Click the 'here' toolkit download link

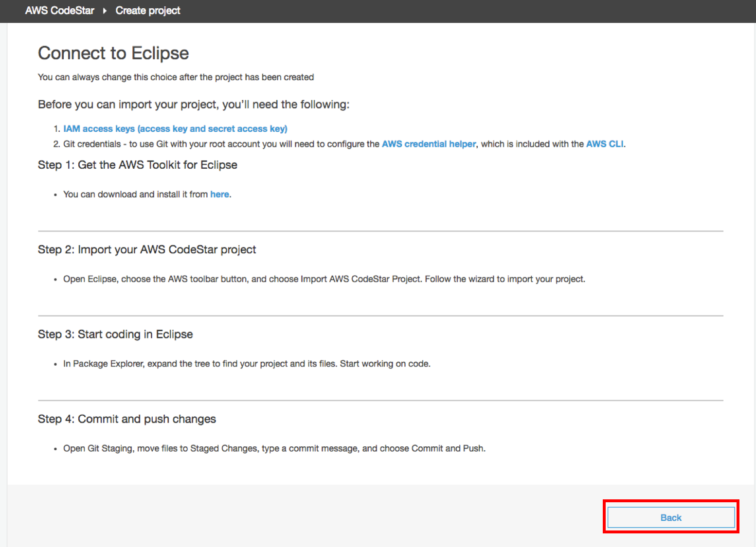pos(219,194)
